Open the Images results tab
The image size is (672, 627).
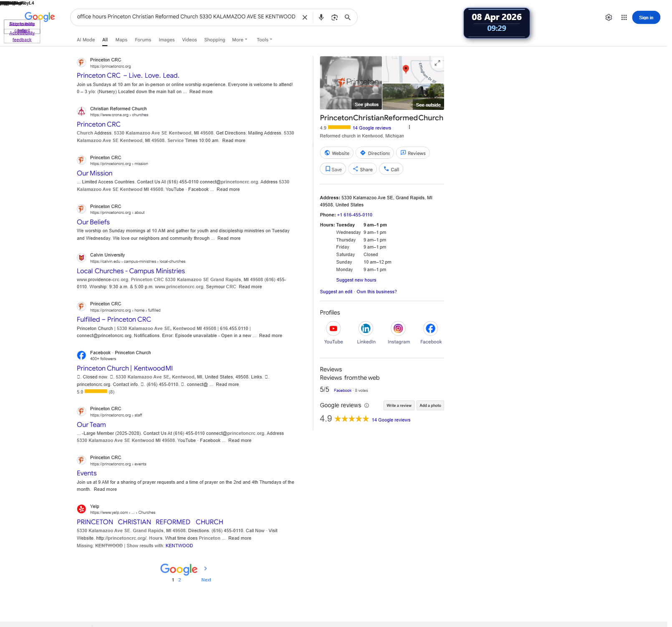click(167, 40)
